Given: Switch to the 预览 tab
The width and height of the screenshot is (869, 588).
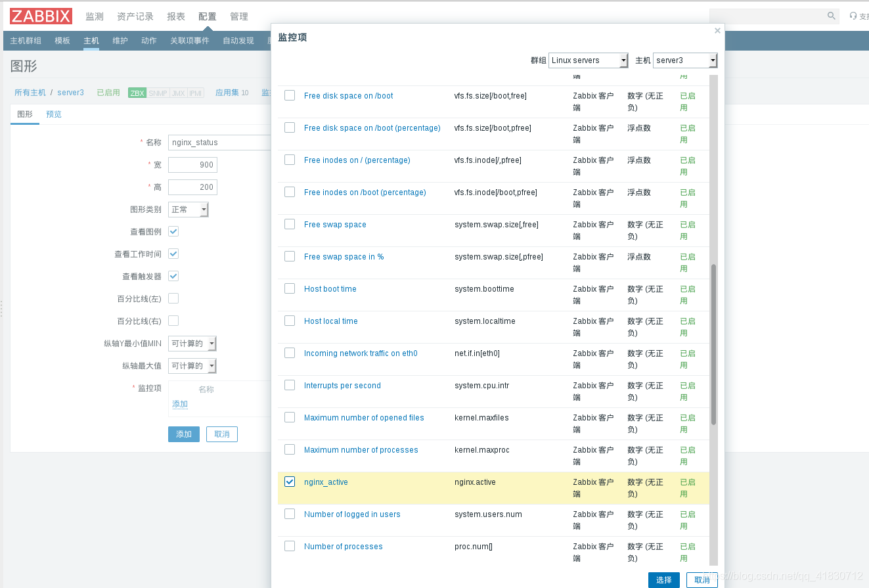Looking at the screenshot, I should [54, 114].
